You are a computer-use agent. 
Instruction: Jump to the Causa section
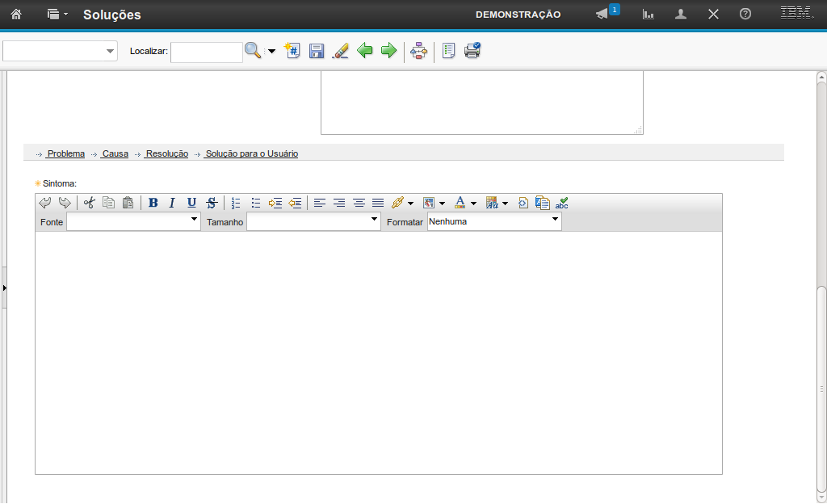pos(115,153)
